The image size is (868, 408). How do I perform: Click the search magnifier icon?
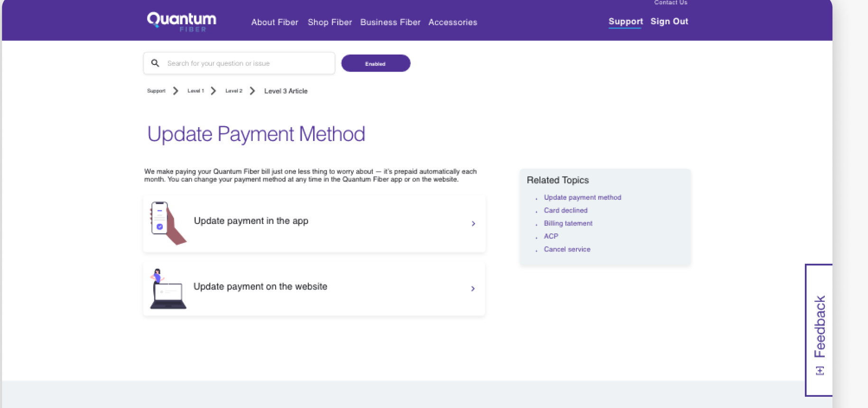pyautogui.click(x=155, y=63)
